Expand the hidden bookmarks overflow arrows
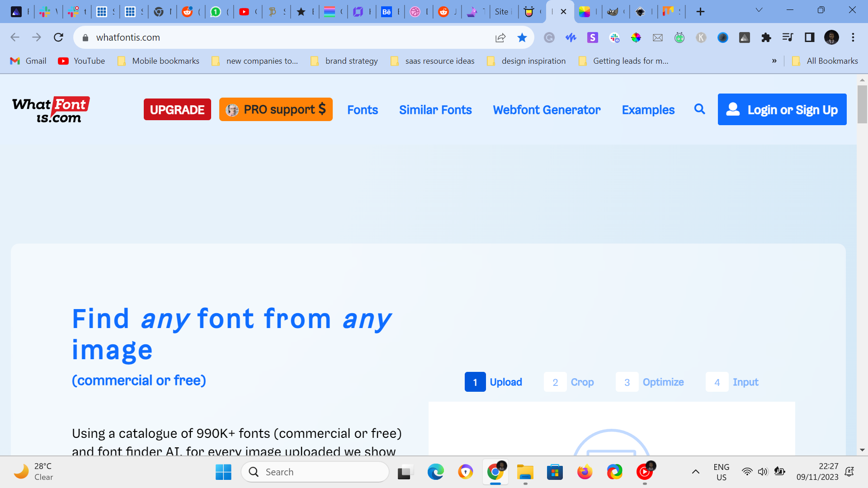This screenshot has width=868, height=488. 774,61
